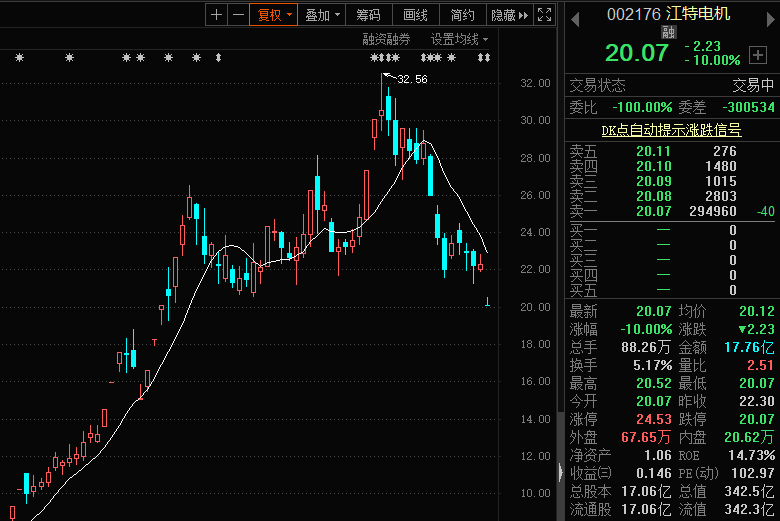Click 总手 value 88.26万
The width and height of the screenshot is (780, 521).
coord(646,347)
